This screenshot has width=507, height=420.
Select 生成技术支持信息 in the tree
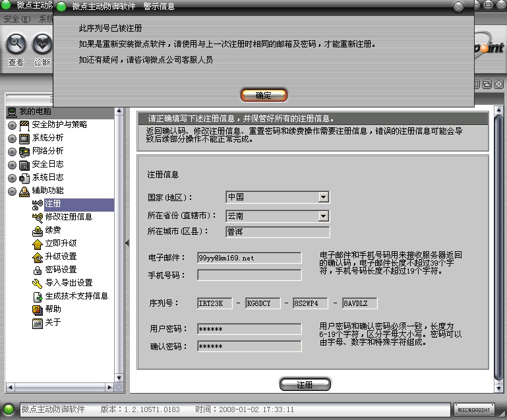(x=76, y=296)
